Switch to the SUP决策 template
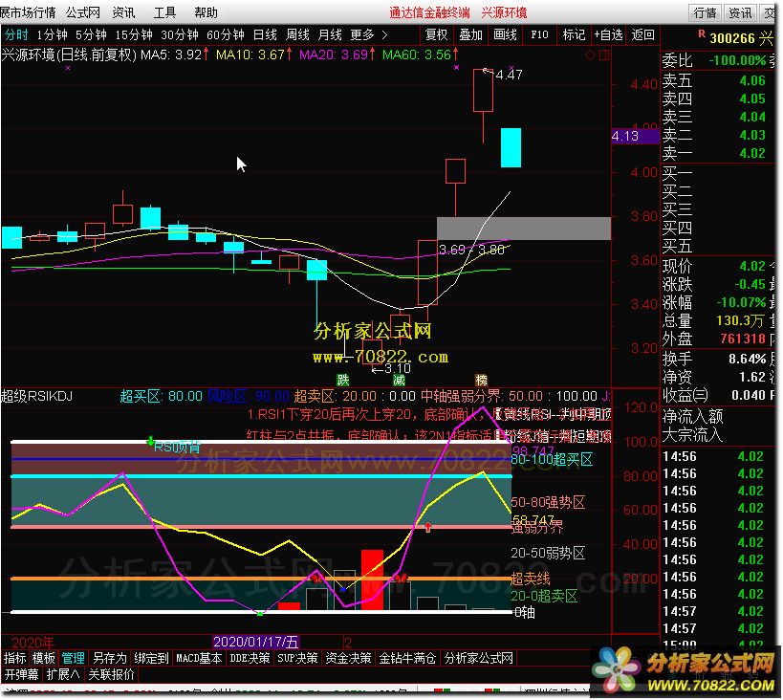The image size is (783, 700). [297, 658]
